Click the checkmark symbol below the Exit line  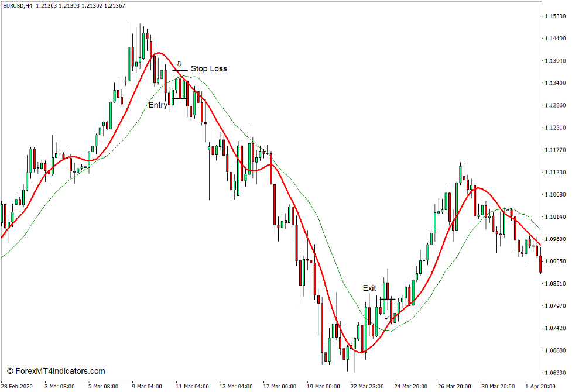[x=387, y=318]
